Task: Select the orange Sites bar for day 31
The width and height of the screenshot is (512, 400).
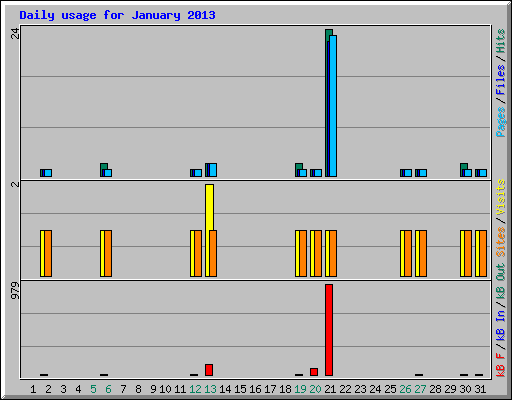Action: [x=483, y=253]
